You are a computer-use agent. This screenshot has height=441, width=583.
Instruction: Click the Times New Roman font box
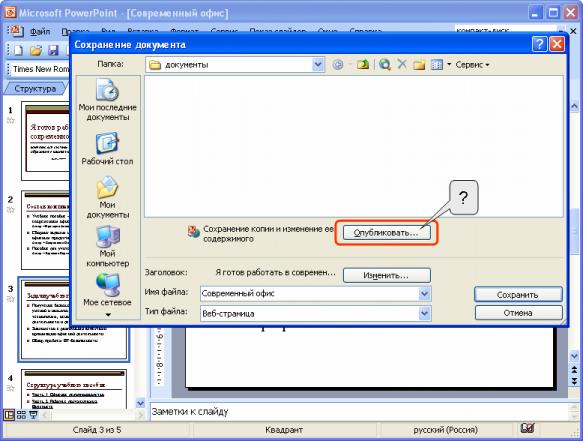[41, 69]
